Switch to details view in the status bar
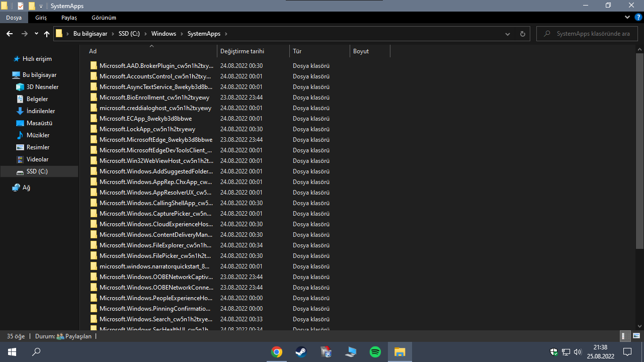The height and width of the screenshot is (362, 644). coord(624,336)
